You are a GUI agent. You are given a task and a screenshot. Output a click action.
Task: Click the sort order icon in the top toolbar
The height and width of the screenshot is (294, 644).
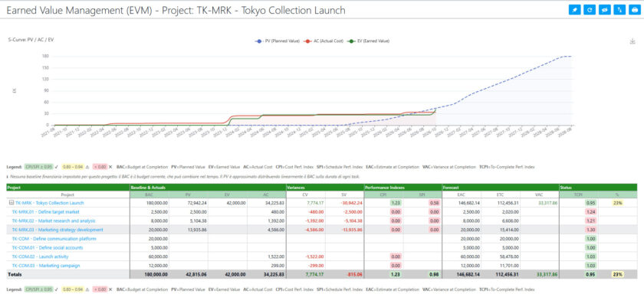pos(619,10)
